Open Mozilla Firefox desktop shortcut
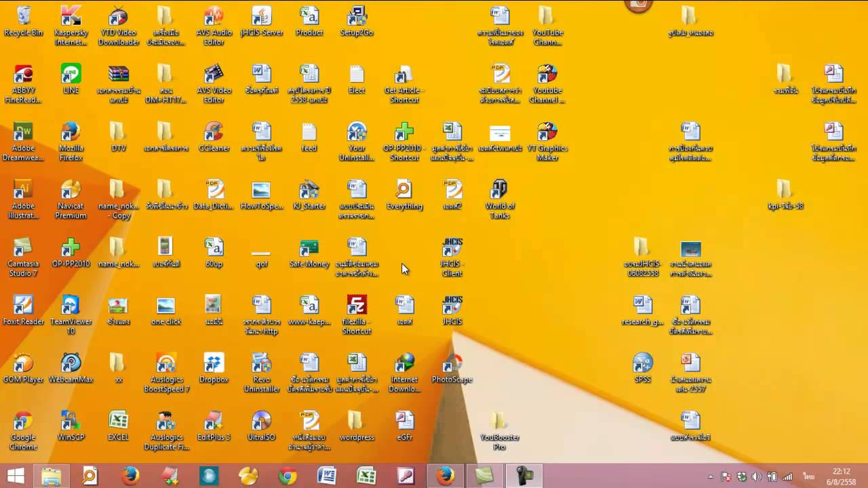This screenshot has width=868, height=488. tap(71, 142)
